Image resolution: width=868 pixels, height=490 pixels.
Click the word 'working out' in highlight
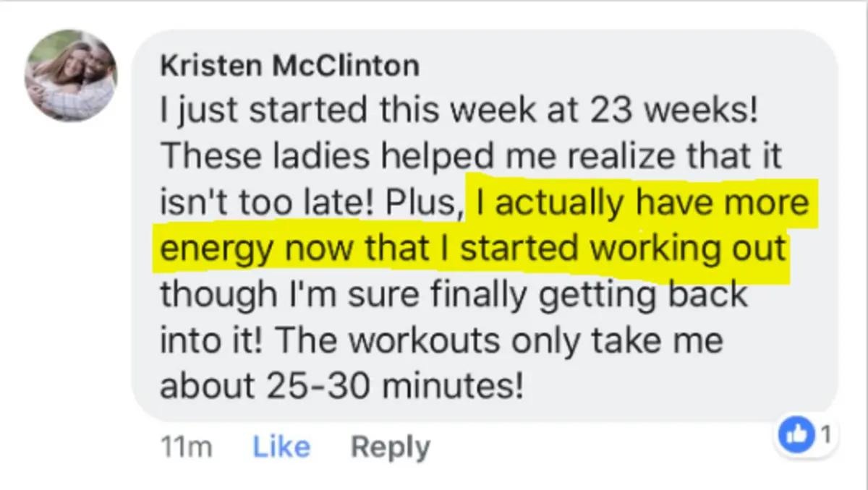tap(687, 250)
